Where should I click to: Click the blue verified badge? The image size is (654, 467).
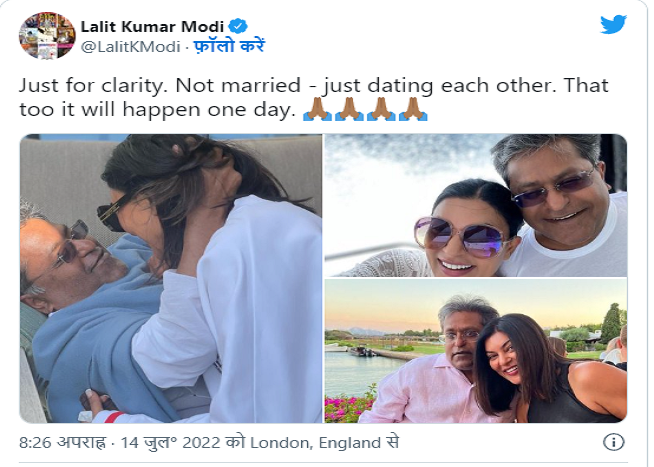pos(238,26)
